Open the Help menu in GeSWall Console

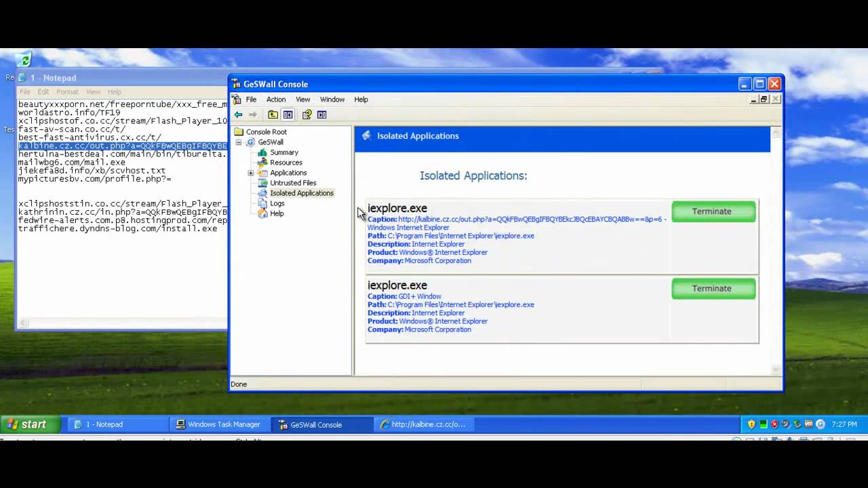[361, 100]
